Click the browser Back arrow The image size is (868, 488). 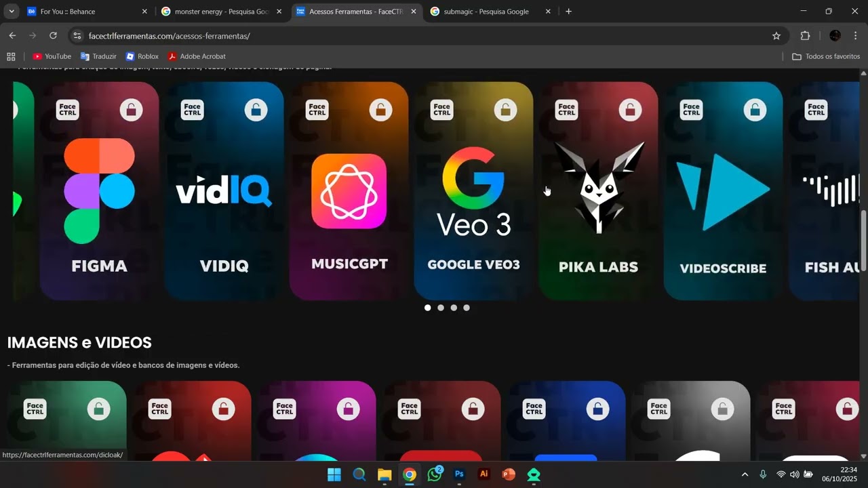[x=12, y=36]
